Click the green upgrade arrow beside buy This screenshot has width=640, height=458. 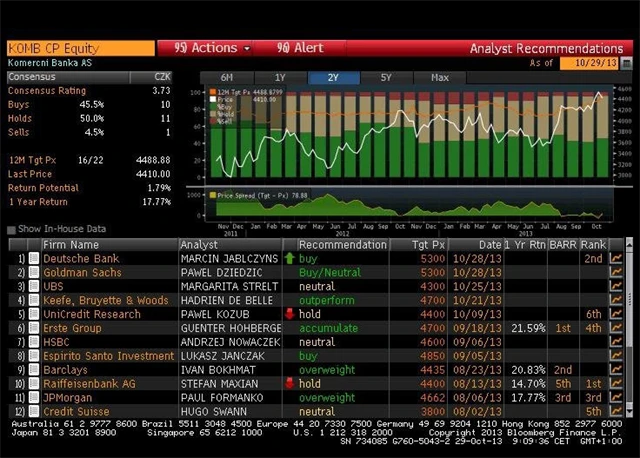tap(289, 258)
